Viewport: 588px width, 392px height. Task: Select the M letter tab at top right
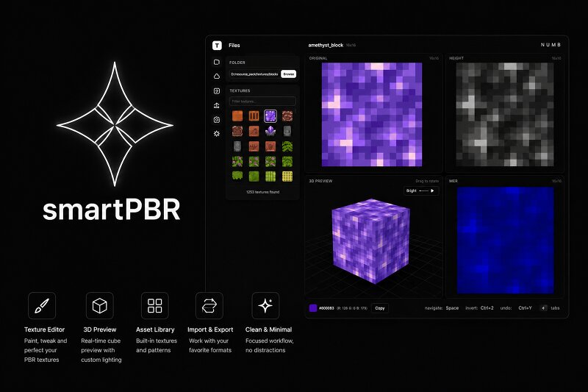tap(553, 45)
